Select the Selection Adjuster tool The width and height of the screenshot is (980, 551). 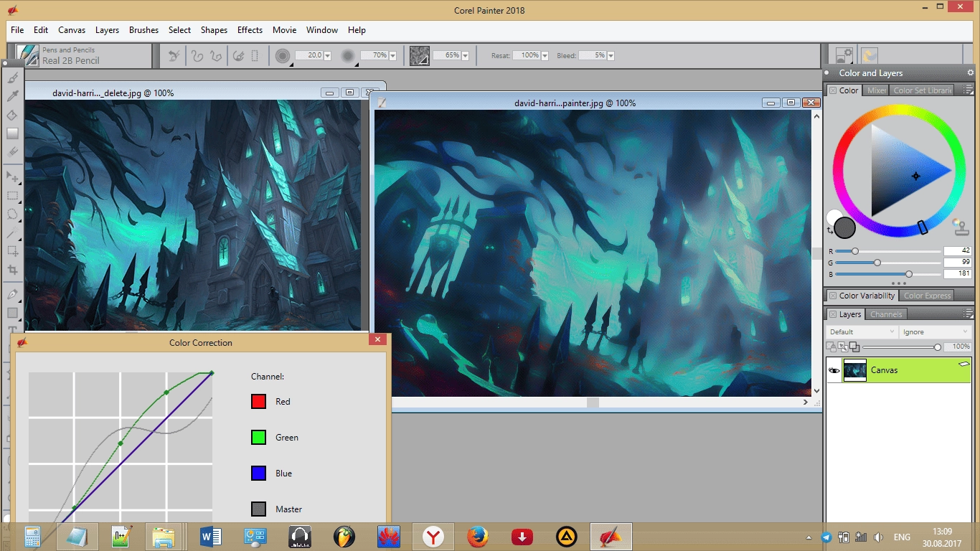coord(13,251)
